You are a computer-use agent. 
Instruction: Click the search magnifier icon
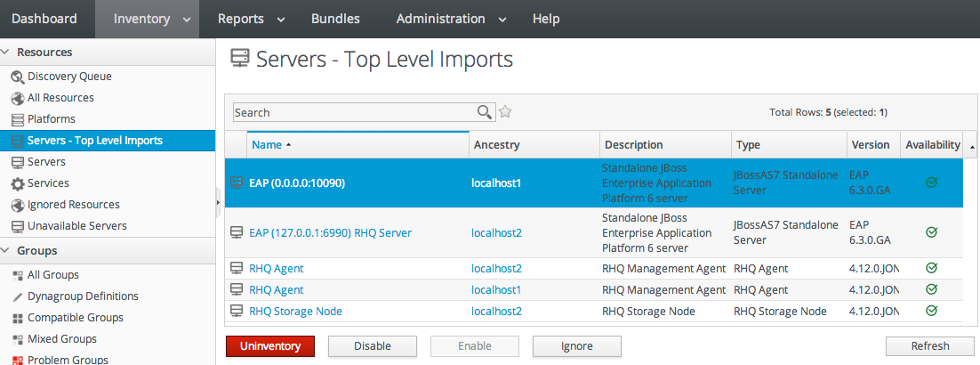click(485, 112)
